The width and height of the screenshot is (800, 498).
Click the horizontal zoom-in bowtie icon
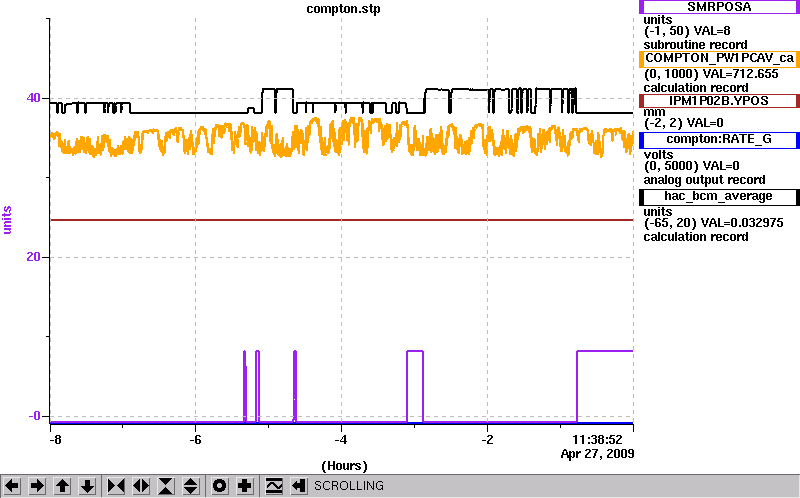click(116, 486)
